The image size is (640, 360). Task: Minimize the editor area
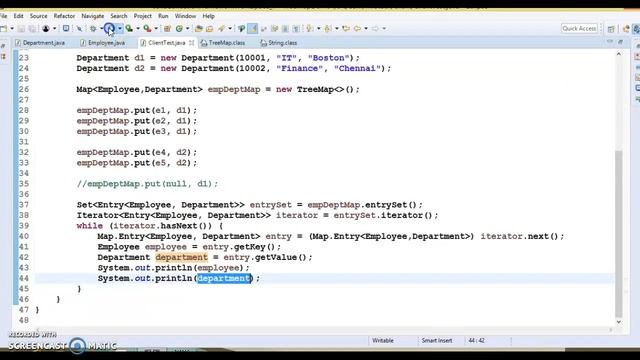(610, 42)
